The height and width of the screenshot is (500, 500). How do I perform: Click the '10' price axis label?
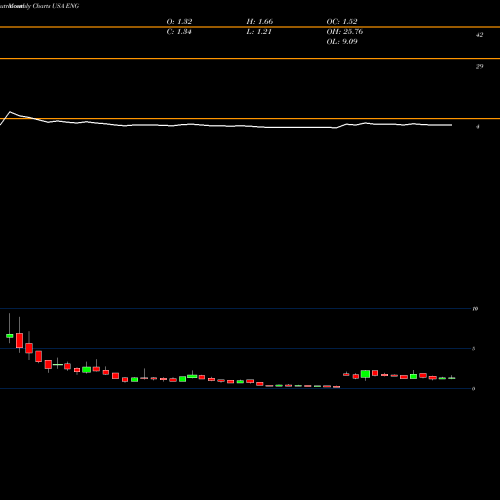point(475,309)
